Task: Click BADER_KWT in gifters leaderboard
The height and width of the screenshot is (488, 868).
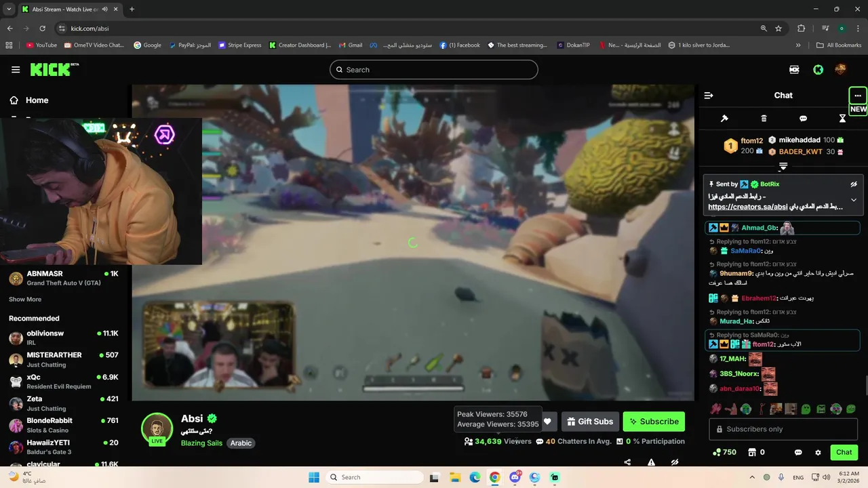Action: pyautogui.click(x=800, y=152)
